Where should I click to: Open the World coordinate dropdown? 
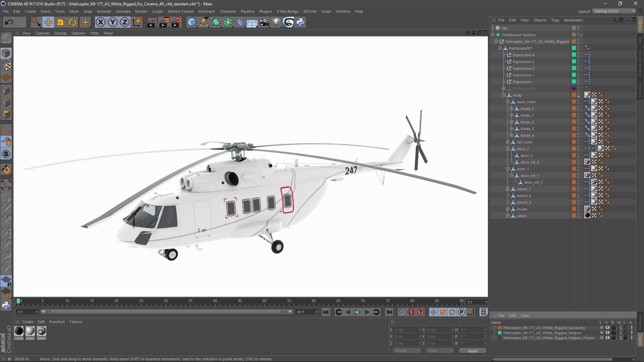[x=407, y=351]
